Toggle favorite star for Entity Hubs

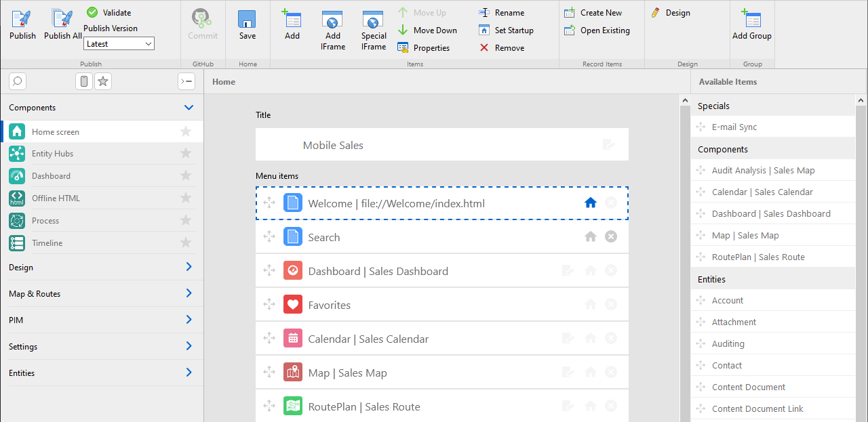[x=186, y=154]
